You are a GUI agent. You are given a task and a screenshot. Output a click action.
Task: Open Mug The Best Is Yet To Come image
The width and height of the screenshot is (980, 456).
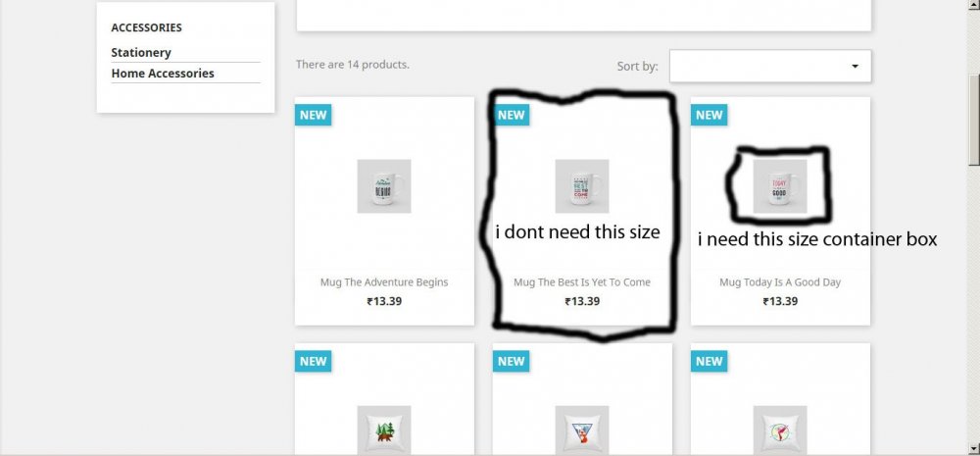582,185
